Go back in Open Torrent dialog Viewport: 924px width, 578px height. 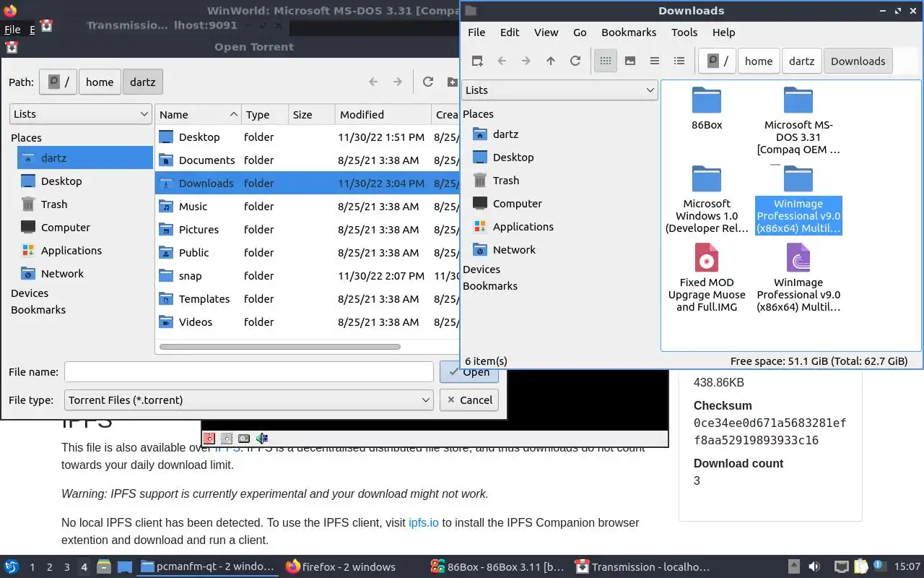coord(373,82)
